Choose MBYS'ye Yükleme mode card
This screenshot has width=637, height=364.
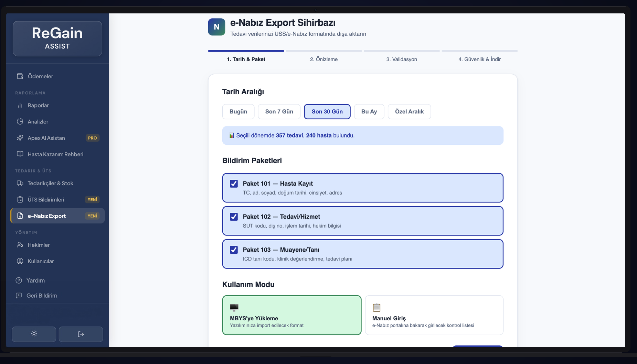click(x=291, y=315)
